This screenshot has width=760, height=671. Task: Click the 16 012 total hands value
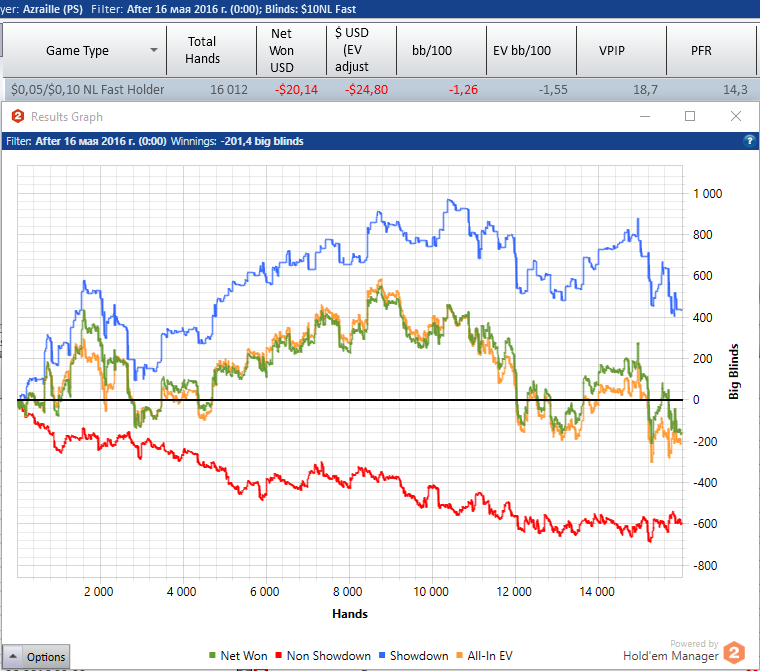pyautogui.click(x=229, y=90)
